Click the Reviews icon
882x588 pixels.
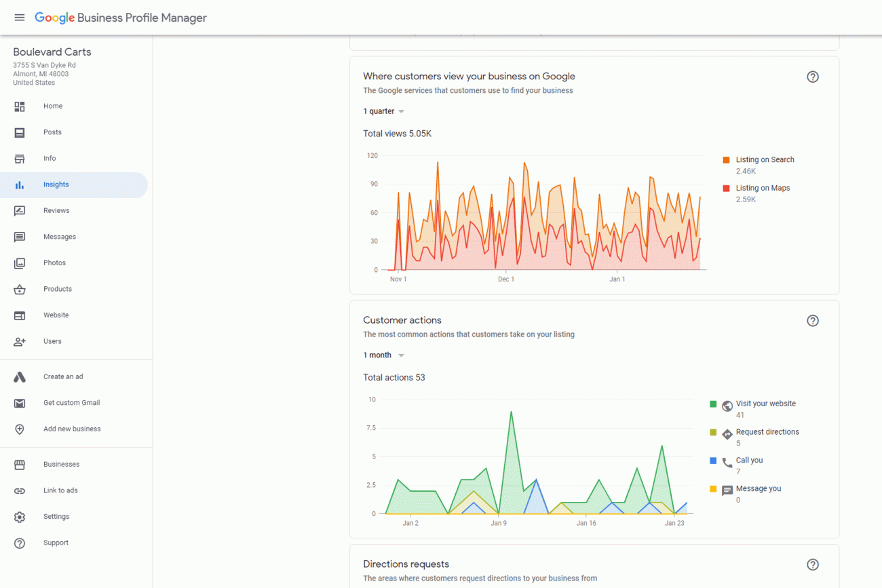coord(20,211)
